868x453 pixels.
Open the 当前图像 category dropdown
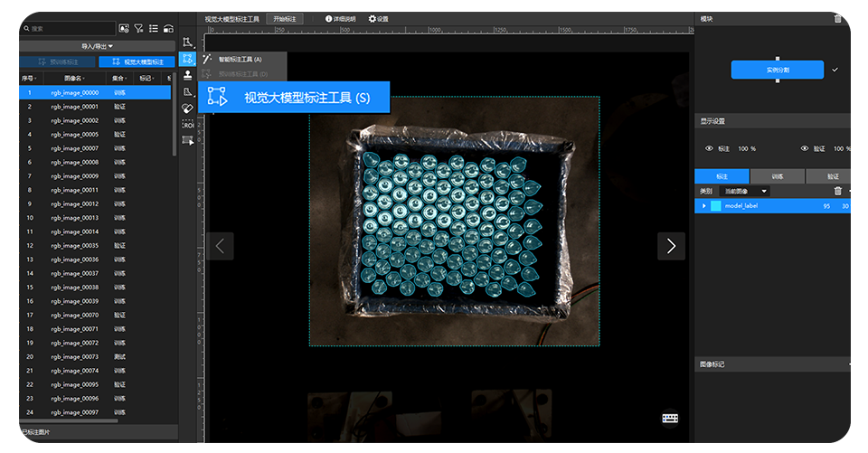[x=745, y=191]
